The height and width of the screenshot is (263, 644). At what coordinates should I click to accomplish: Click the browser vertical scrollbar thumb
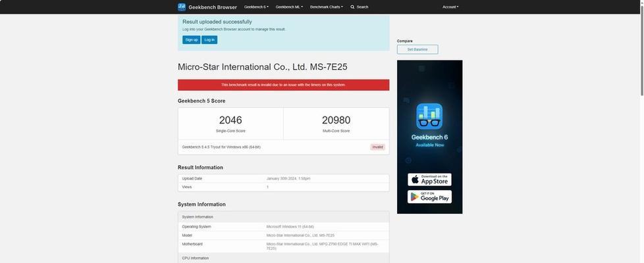click(x=641, y=49)
